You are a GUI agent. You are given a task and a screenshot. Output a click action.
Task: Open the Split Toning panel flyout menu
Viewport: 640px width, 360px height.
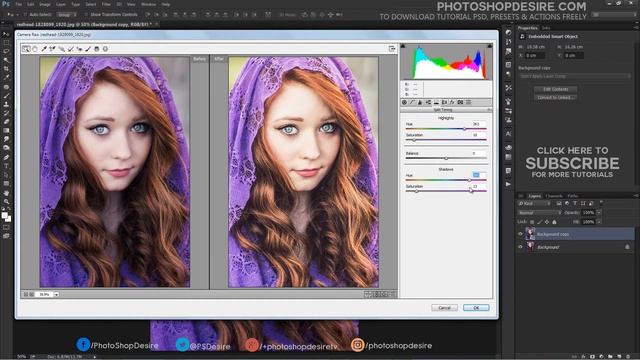pyautogui.click(x=489, y=110)
